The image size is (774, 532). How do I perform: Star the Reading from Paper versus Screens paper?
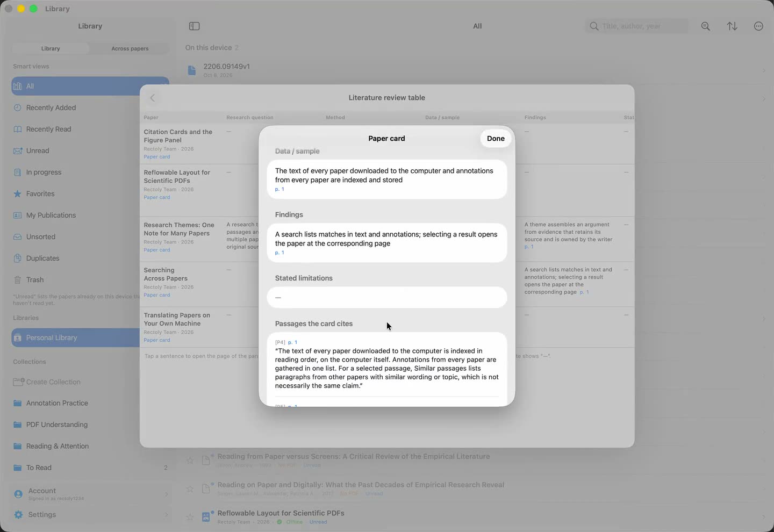click(x=190, y=461)
